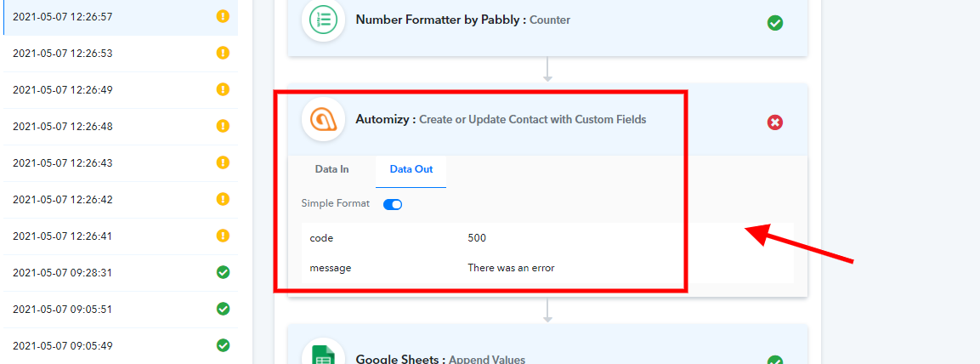Viewport: 980px width, 364px height.
Task: Click the Automizy app icon
Action: pyautogui.click(x=323, y=119)
